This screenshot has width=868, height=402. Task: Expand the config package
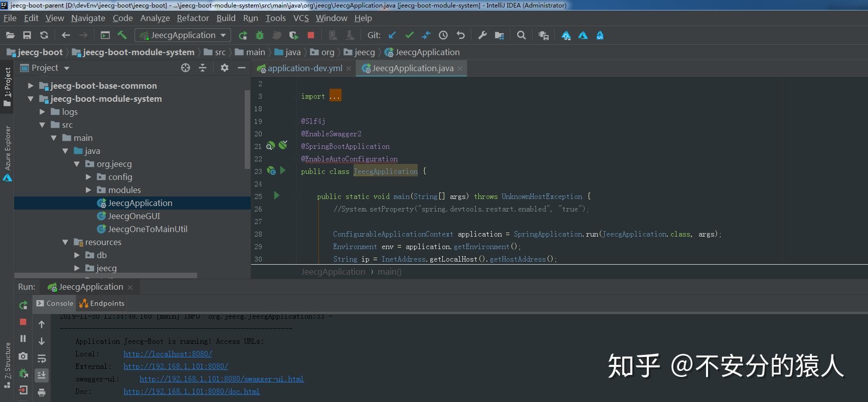(88, 177)
